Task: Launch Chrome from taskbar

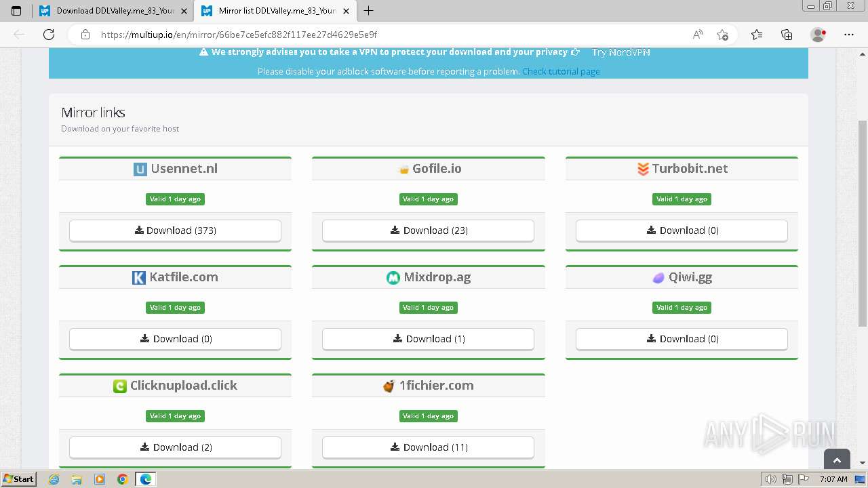Action: click(x=123, y=479)
